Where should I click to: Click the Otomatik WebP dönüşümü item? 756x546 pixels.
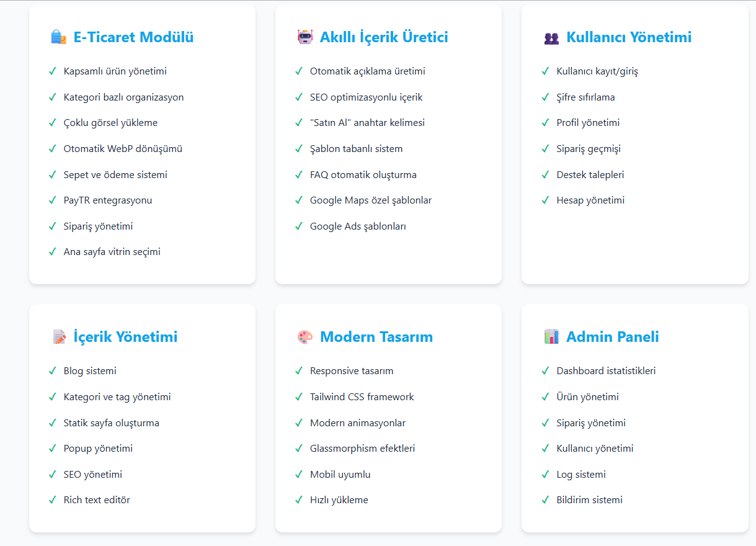[x=123, y=149]
